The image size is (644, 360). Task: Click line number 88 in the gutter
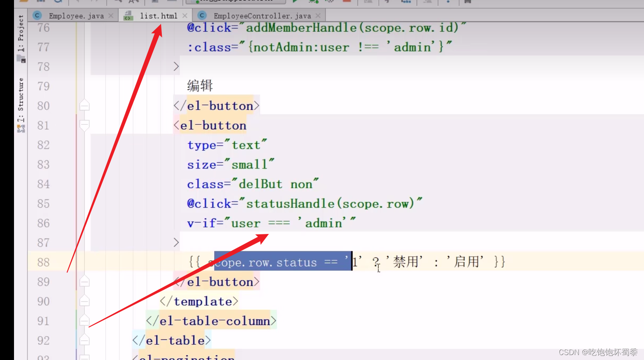click(43, 262)
